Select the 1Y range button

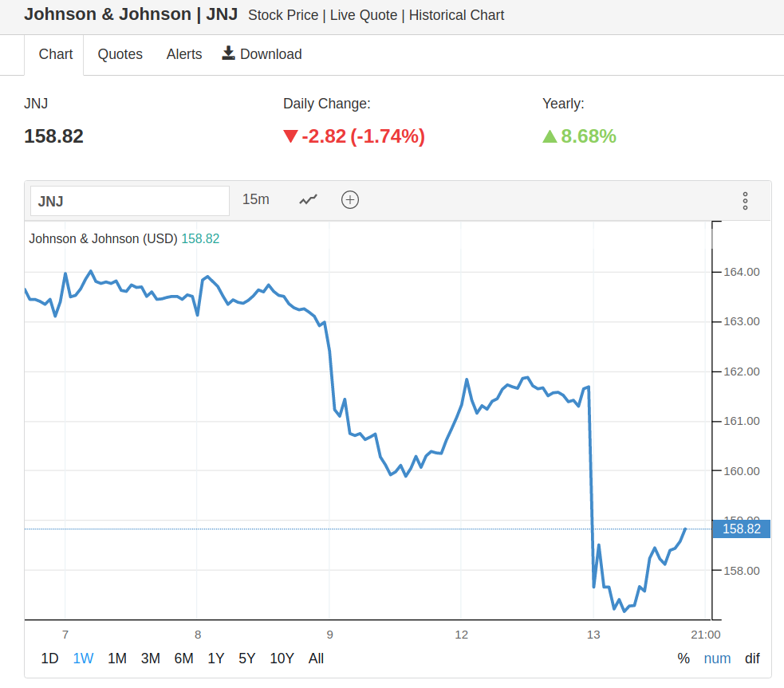click(216, 659)
